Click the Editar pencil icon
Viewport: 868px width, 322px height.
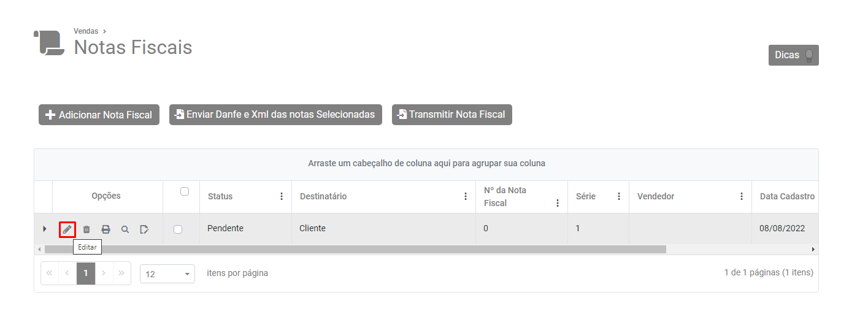[67, 229]
